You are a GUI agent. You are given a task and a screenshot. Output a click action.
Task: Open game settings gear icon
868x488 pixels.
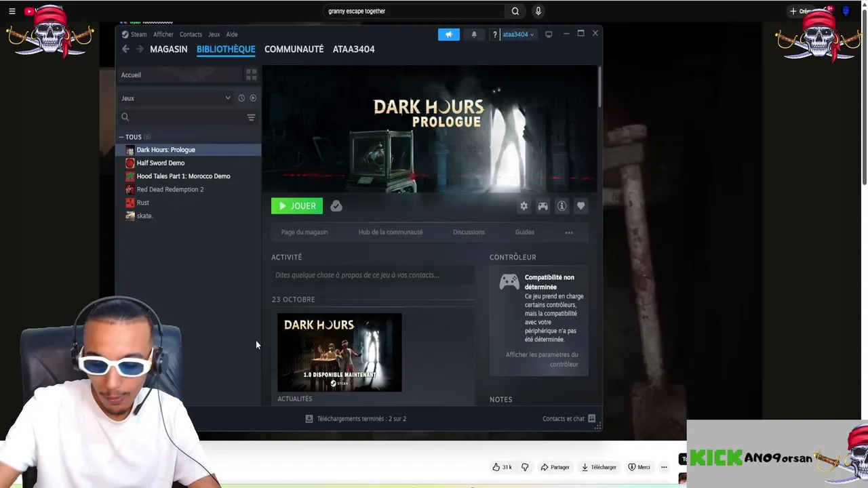click(524, 206)
